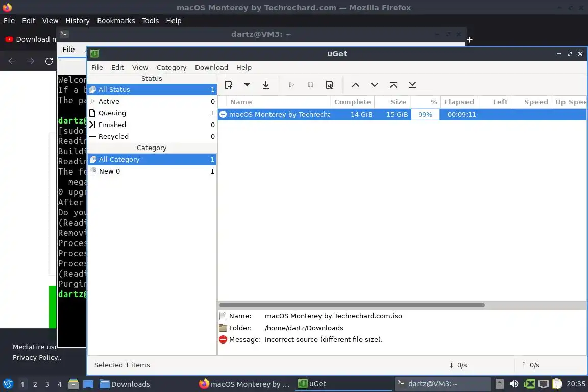Click Firefox forward arrow
This screenshot has width=588, height=392.
coord(31,61)
